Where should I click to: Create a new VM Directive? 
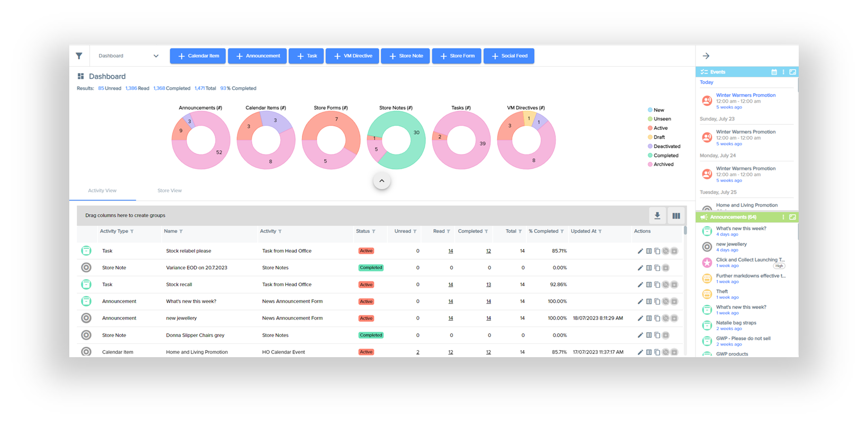click(x=352, y=56)
